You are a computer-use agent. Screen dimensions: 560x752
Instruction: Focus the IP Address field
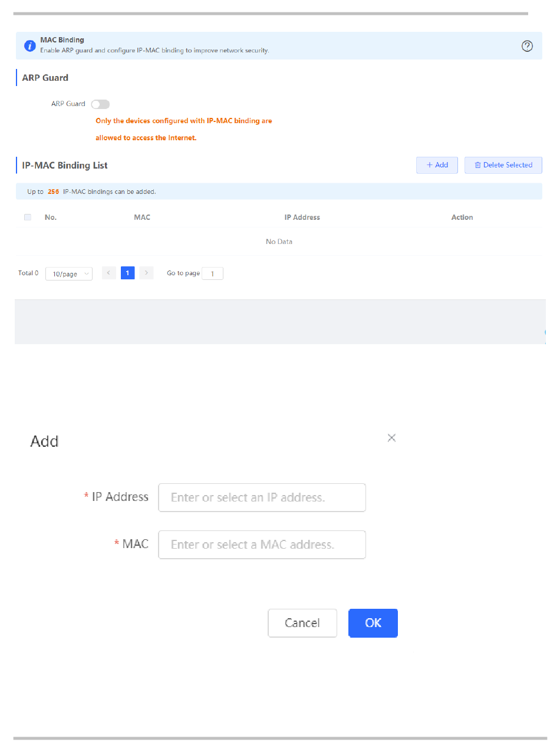[x=262, y=497]
